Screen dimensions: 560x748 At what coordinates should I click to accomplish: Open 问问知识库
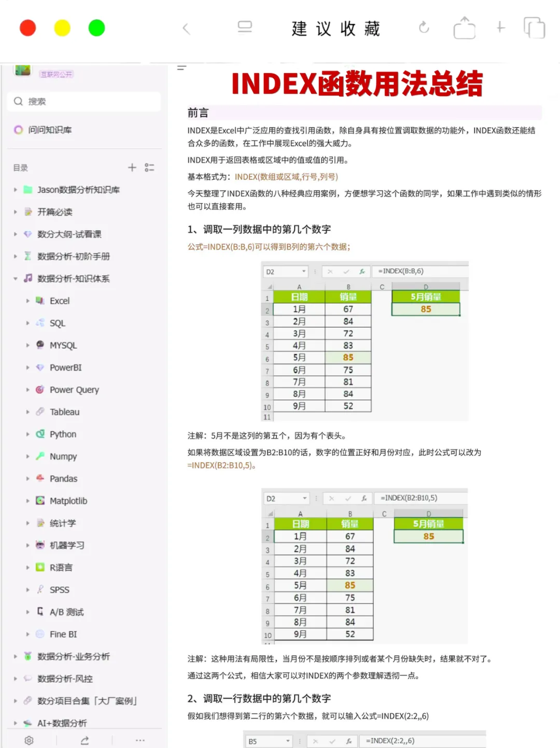pyautogui.click(x=50, y=130)
